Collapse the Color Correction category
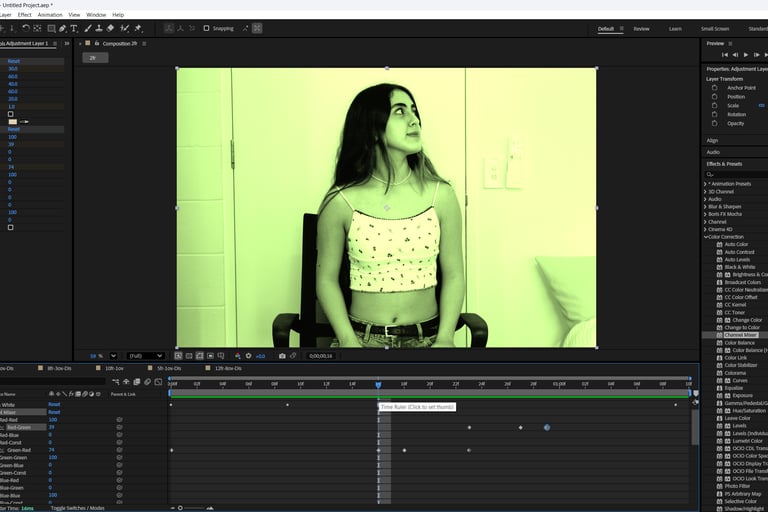The width and height of the screenshot is (768, 512). pyautogui.click(x=706, y=237)
